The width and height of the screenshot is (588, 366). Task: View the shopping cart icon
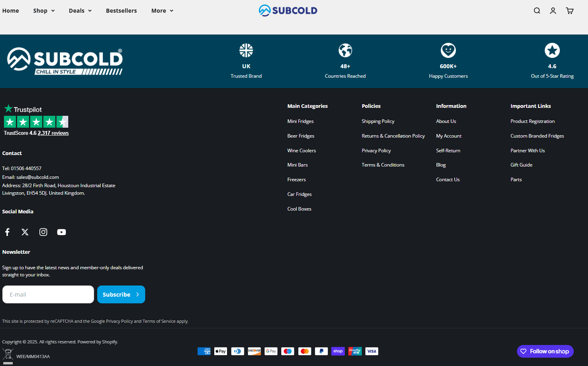pos(569,11)
